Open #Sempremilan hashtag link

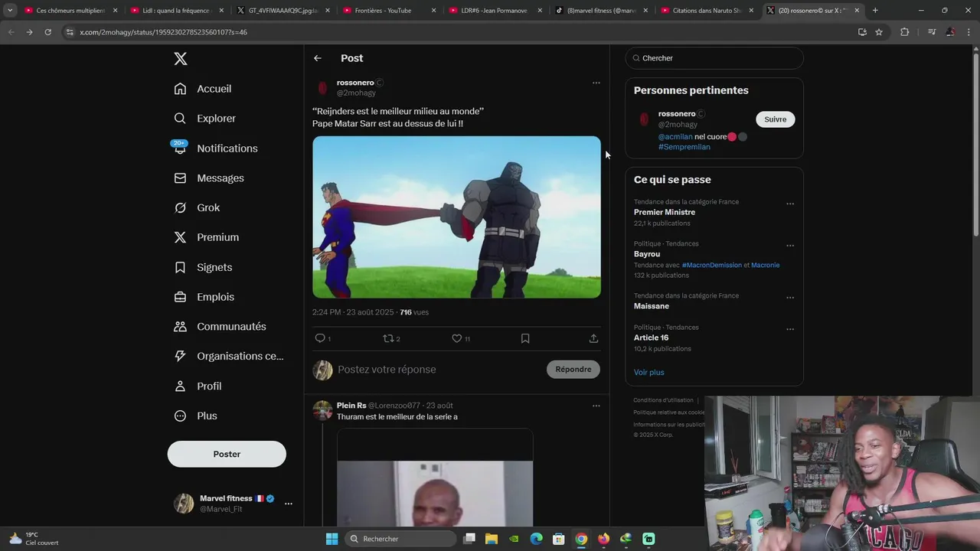[x=684, y=147]
